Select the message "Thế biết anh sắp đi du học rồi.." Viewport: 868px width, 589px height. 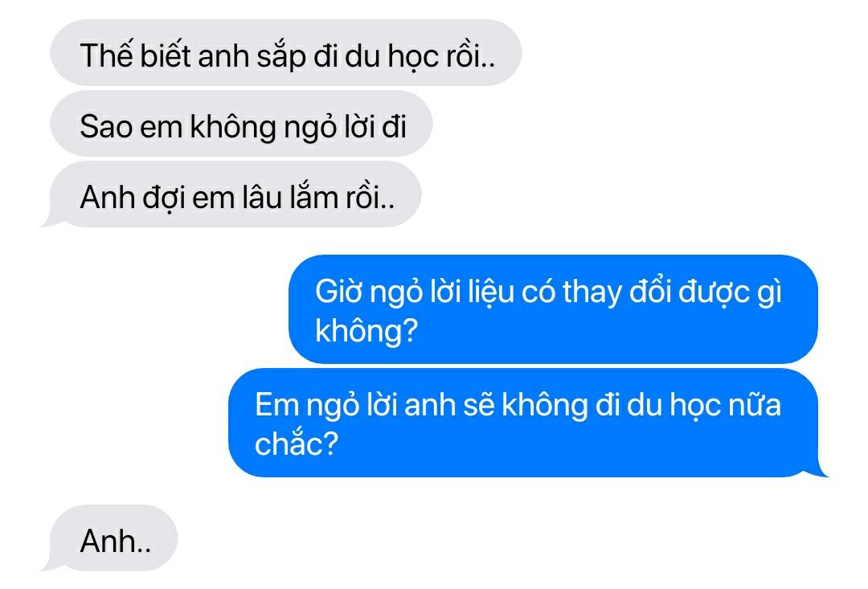point(285,53)
